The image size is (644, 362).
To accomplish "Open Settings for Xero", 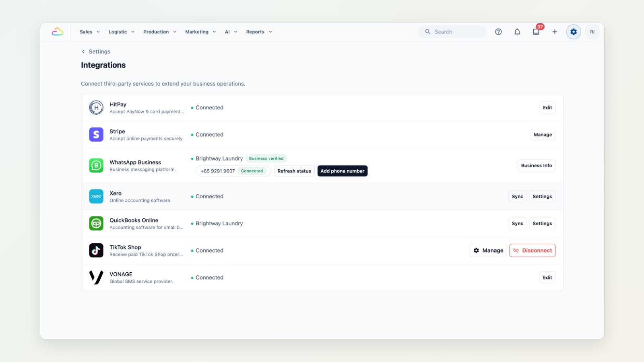I will tap(542, 196).
